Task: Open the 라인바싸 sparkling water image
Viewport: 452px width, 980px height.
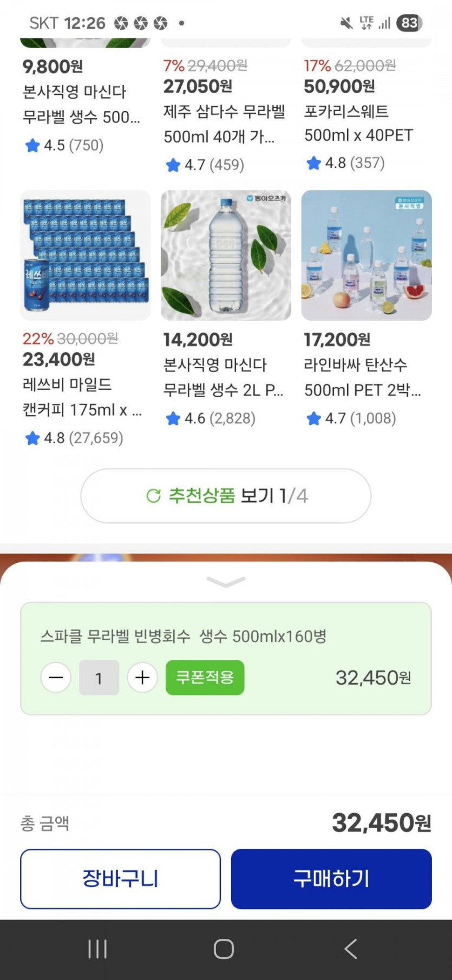Action: pos(366,255)
